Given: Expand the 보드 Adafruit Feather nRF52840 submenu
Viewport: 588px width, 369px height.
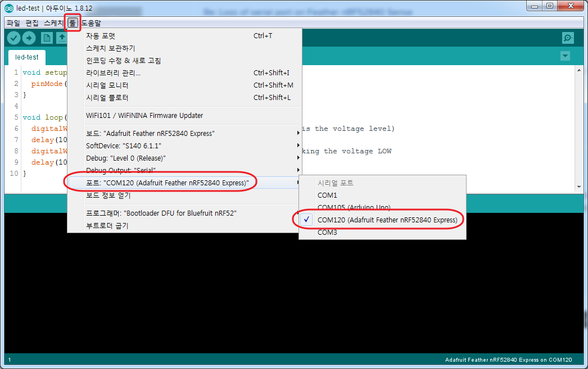Looking at the screenshot, I should point(184,133).
